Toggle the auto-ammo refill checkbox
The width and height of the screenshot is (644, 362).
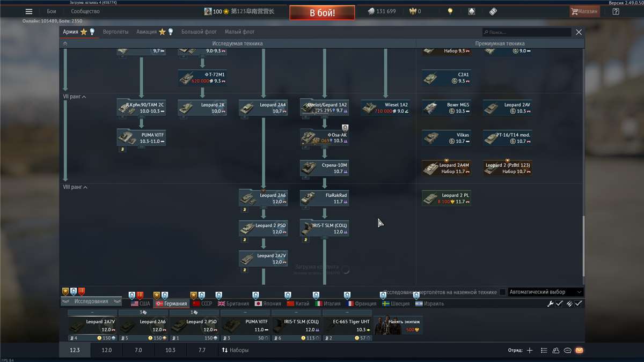click(x=578, y=304)
